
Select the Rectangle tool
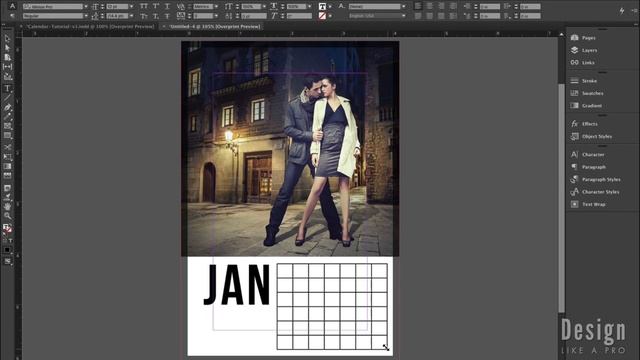(x=7, y=136)
